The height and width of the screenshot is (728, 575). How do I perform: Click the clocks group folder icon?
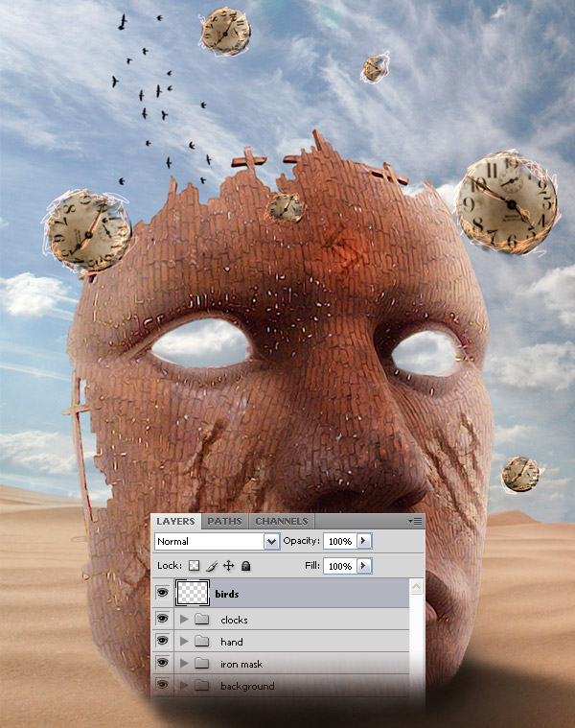tap(201, 619)
